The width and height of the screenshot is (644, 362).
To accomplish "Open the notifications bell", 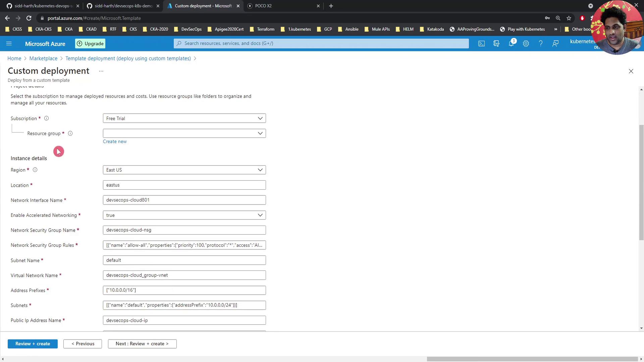I will click(511, 44).
